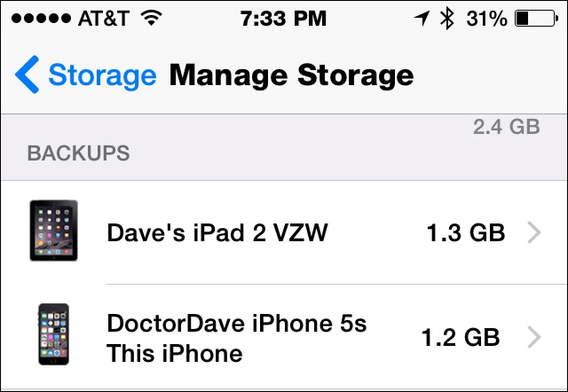Viewport: 568px width, 392px height.
Task: Select Dave's iPad 2 VZW backup
Action: [284, 232]
